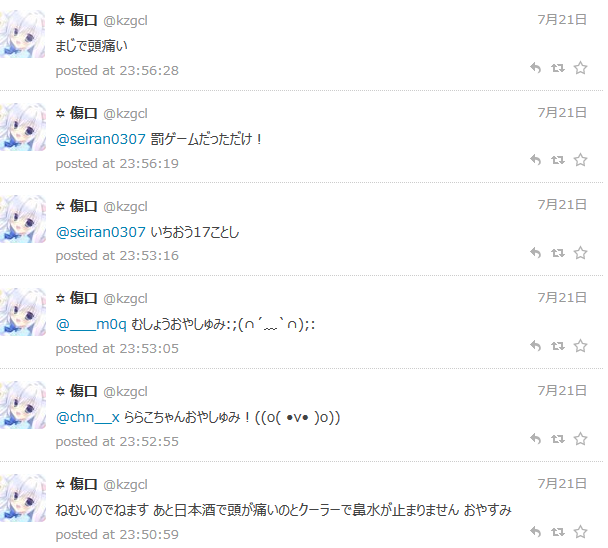Open timestamp link posted at 23:53:05
This screenshot has height=548, width=608.
pyautogui.click(x=117, y=349)
